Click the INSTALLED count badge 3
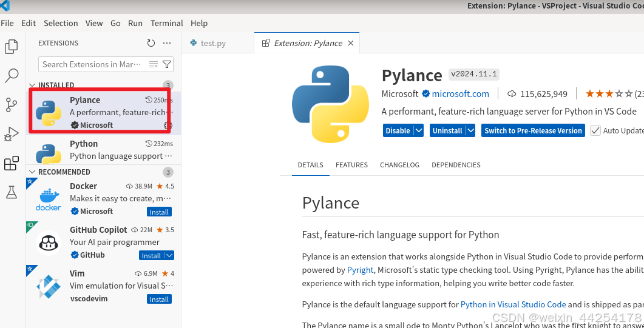The width and height of the screenshot is (644, 328). (x=168, y=85)
